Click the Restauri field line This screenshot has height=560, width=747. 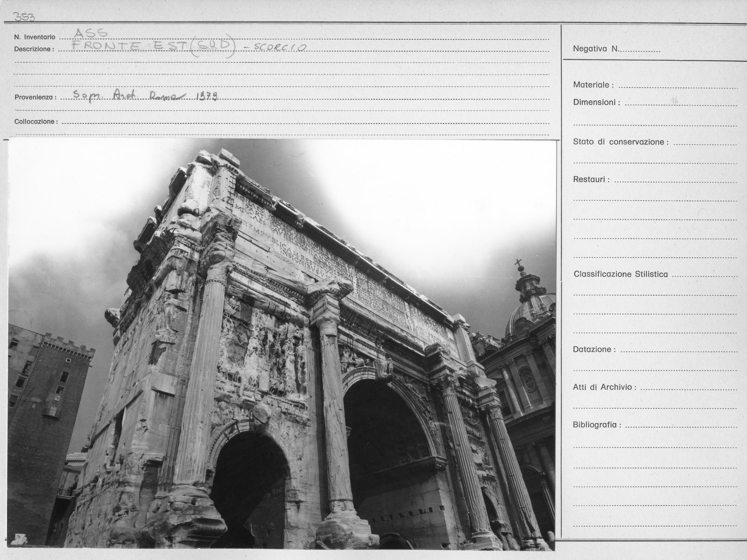[676, 180]
